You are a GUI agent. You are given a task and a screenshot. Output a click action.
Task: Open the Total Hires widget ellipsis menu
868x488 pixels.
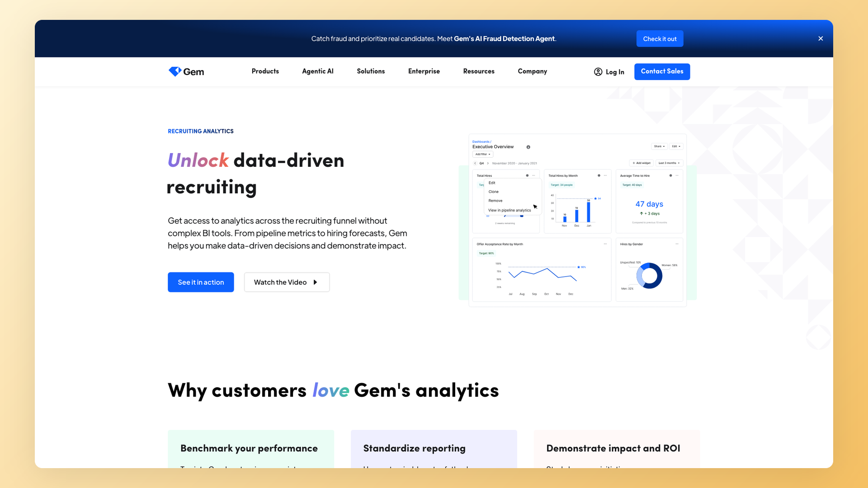(533, 175)
